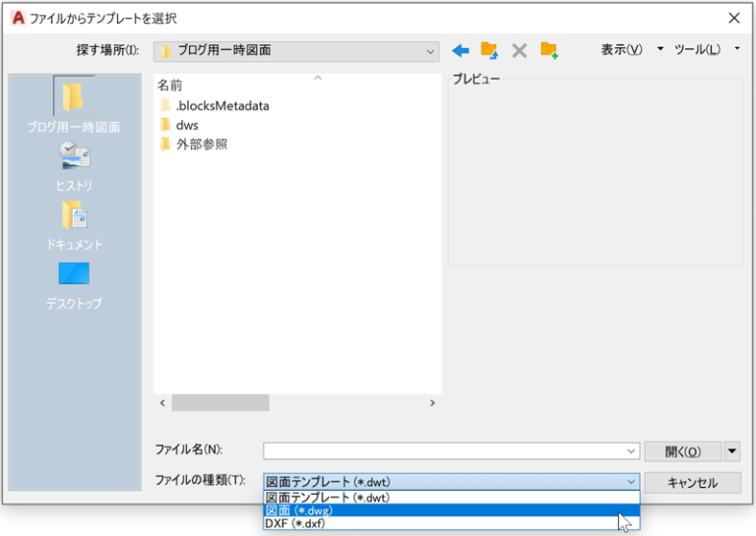
Task: Open ドキュメント in the places sidebar
Action: [x=74, y=223]
